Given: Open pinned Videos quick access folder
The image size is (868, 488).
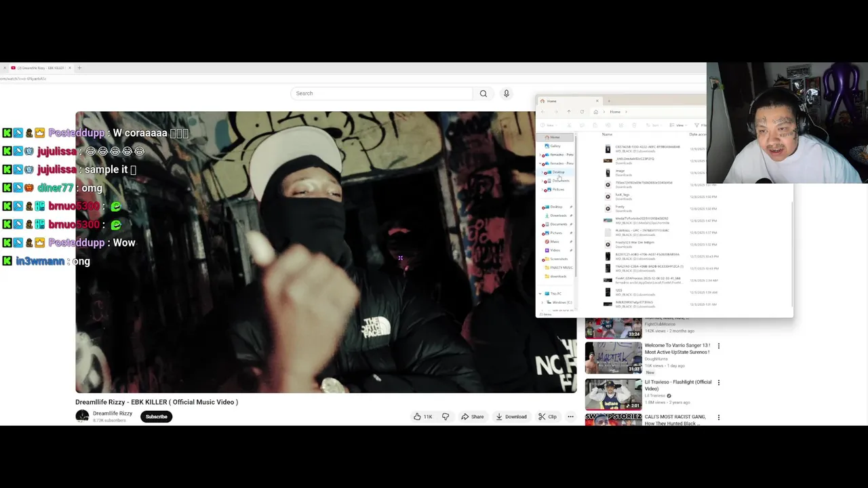Looking at the screenshot, I should tap(555, 250).
